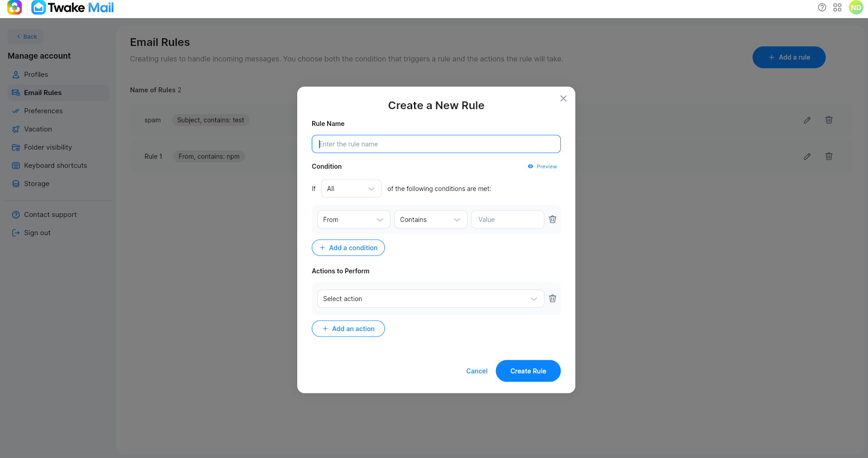This screenshot has width=868, height=458.
Task: Delete Rule 1 using trash icon
Action: [829, 156]
